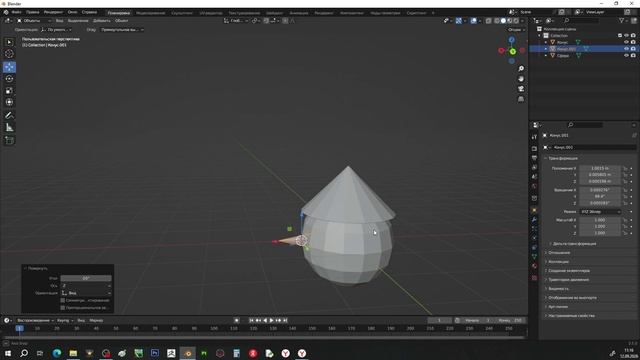
Task: Hide Сфера in viewport via eye icon
Action: tap(626, 56)
